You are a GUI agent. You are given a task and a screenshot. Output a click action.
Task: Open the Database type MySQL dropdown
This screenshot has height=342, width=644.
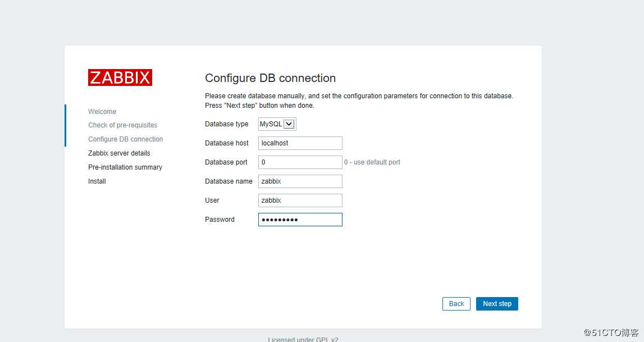[277, 124]
